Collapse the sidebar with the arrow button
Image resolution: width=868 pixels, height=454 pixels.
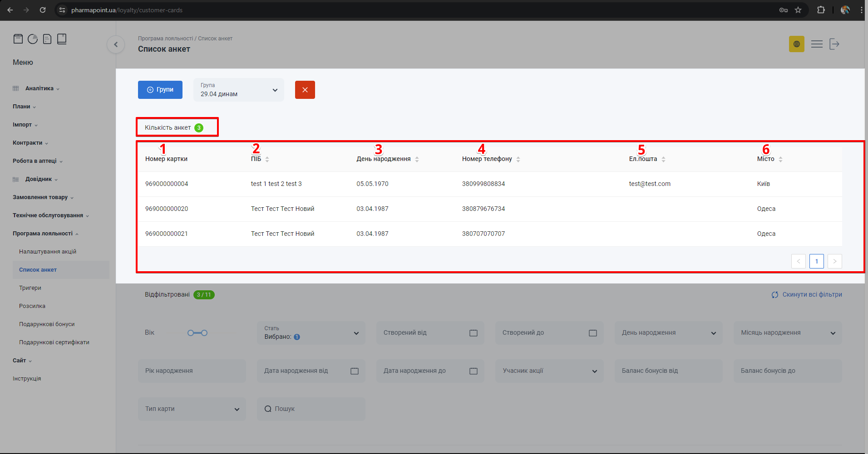click(116, 44)
